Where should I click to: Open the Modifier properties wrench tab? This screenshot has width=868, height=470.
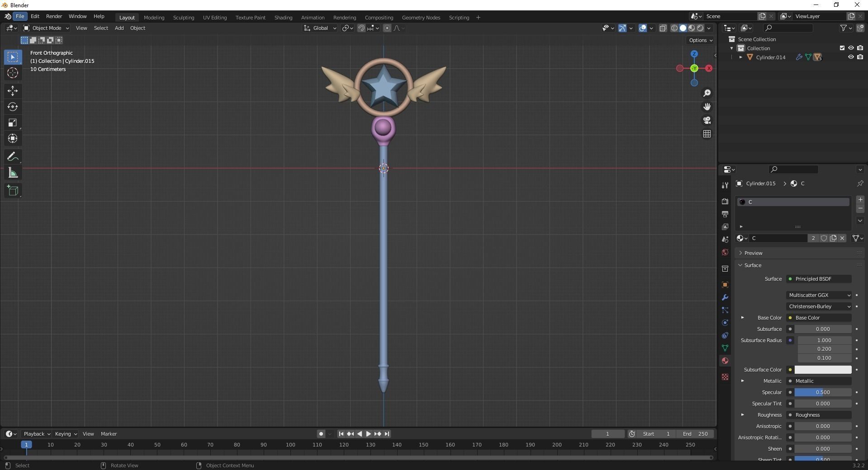pyautogui.click(x=725, y=297)
